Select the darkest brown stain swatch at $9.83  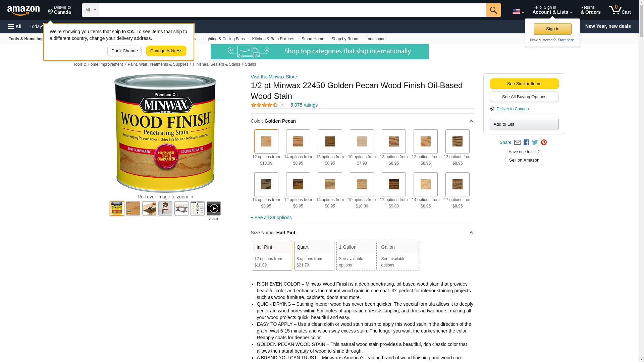tap(393, 184)
